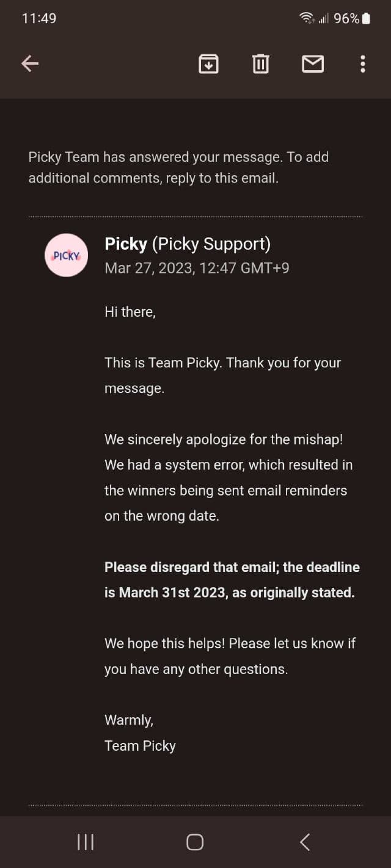Tap the bold deadline March 31st sentence
This screenshot has height=868, width=391.
[x=232, y=579]
